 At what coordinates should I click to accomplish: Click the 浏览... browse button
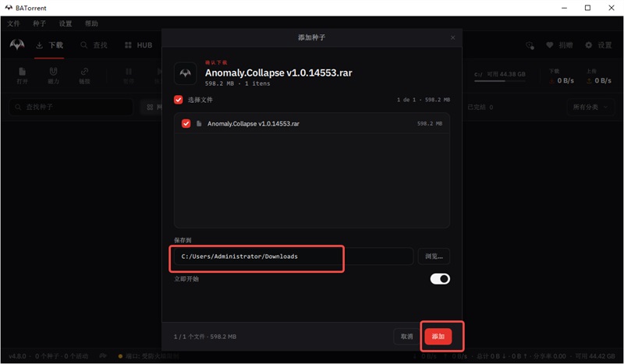(434, 256)
